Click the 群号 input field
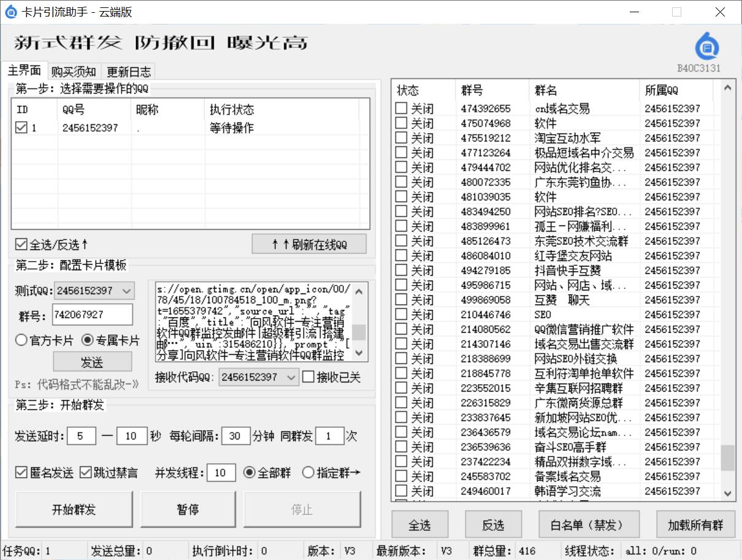742x560 pixels. 93,314
